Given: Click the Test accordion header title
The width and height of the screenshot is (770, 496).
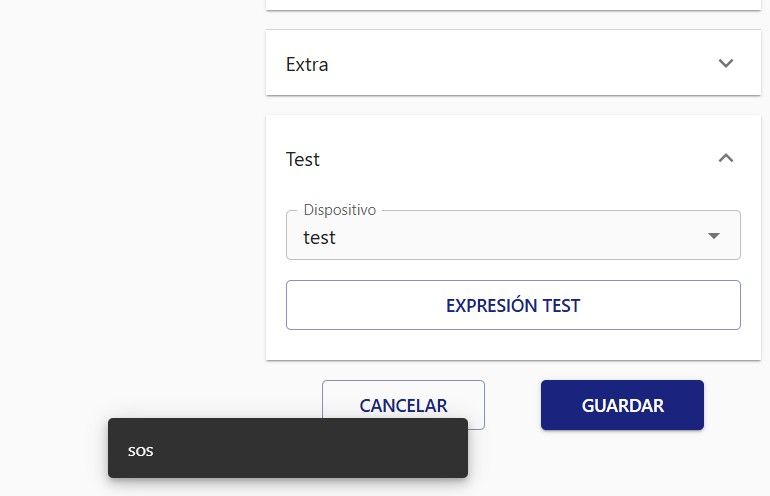Looking at the screenshot, I should [303, 159].
